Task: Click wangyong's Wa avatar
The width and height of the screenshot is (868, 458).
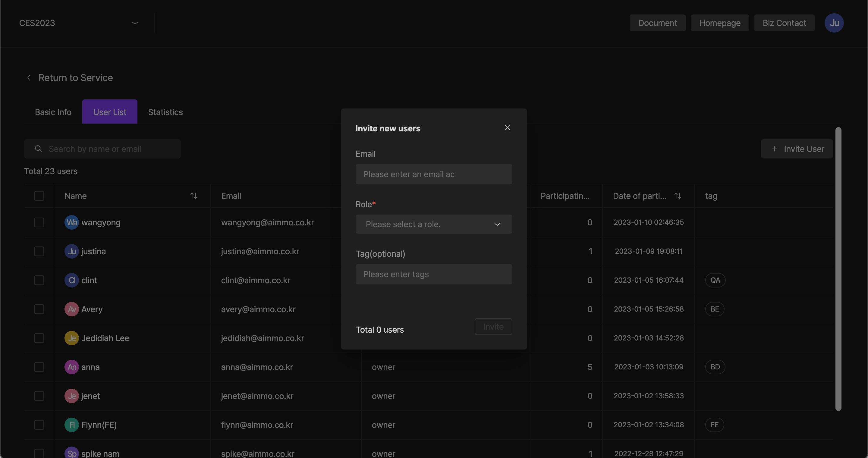Action: point(71,223)
